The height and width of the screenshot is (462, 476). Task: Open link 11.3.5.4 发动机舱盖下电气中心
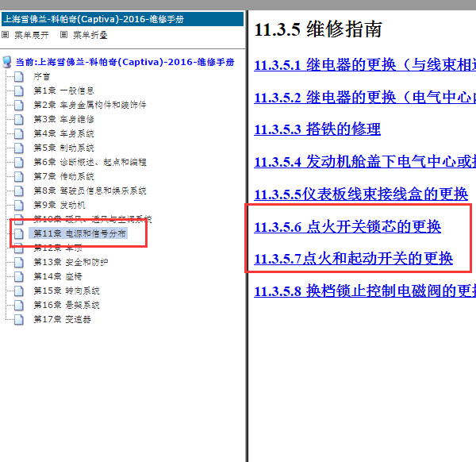click(365, 162)
